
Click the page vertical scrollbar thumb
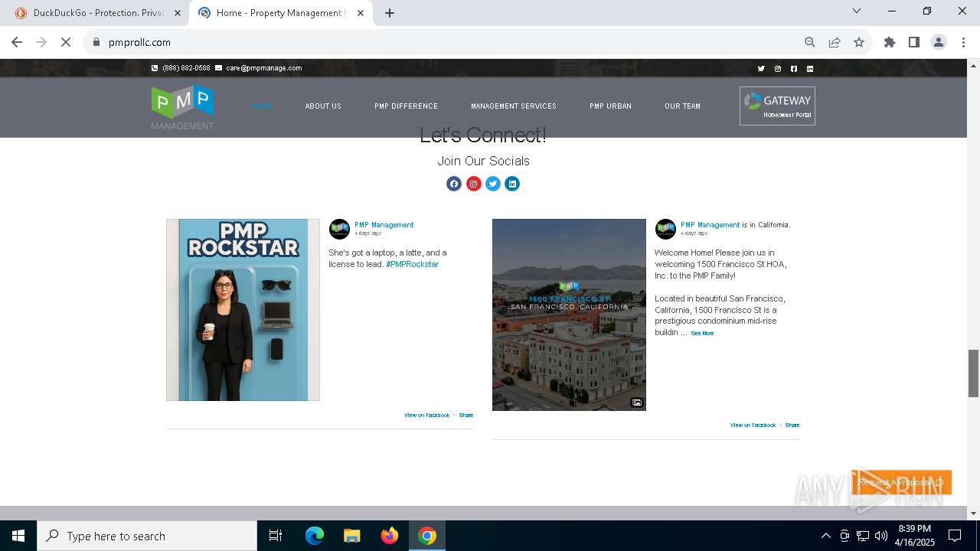(973, 373)
